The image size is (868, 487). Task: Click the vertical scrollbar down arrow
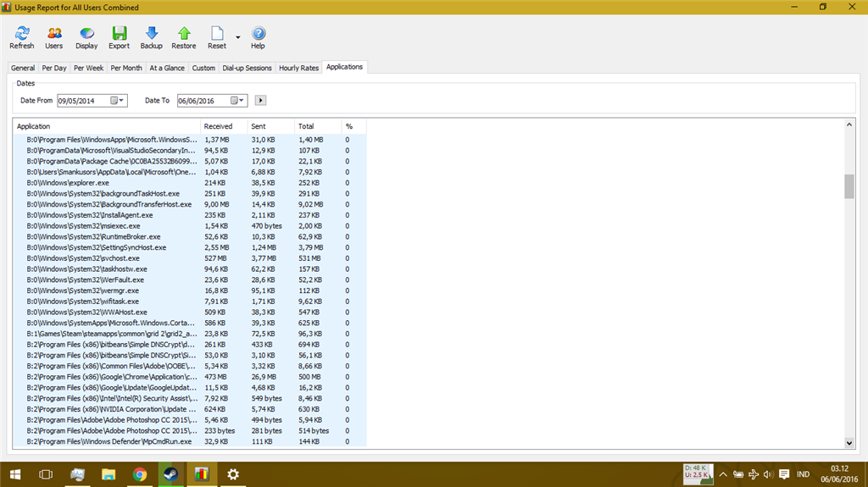pos(849,442)
